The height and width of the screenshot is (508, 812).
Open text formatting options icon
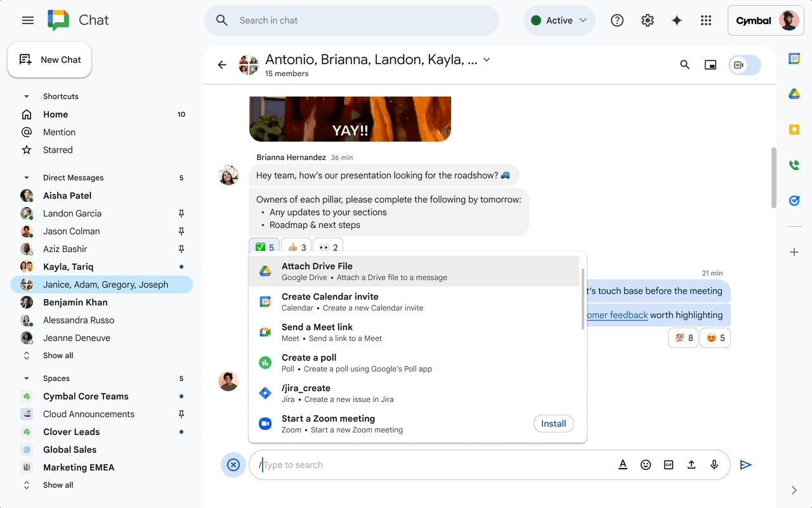tap(623, 465)
